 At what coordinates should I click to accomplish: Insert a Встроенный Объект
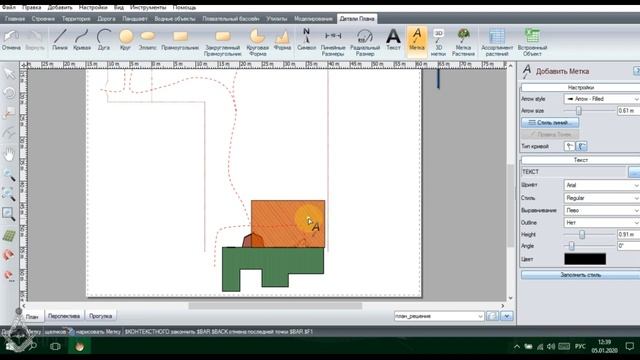coord(532,42)
